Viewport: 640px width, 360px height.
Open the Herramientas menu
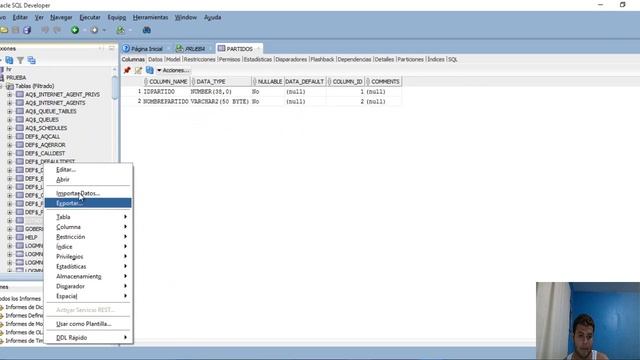coord(150,17)
